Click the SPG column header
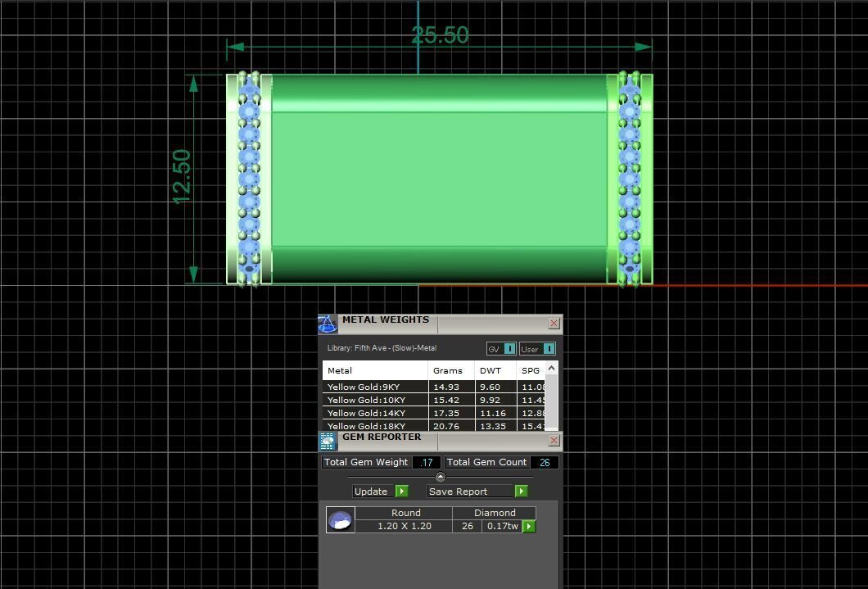 (x=531, y=371)
